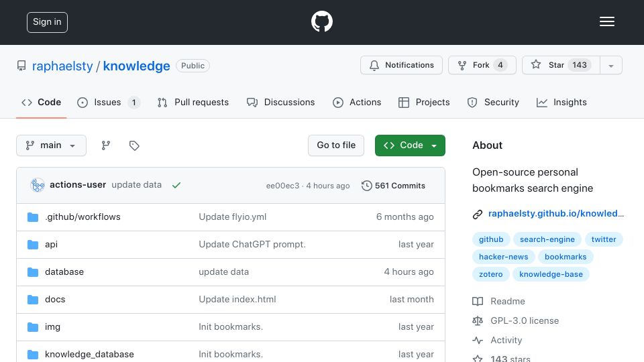Viewport: 644px width, 362px height.
Task: Click the link chain icon in About
Action: (477, 214)
